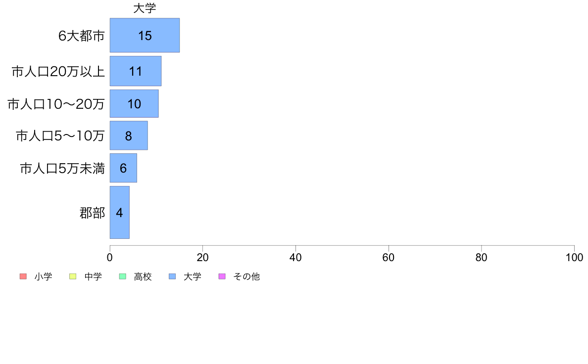Viewport: 588px width, 364px height.
Task: Click the 高校 legend text
Action: point(143,276)
